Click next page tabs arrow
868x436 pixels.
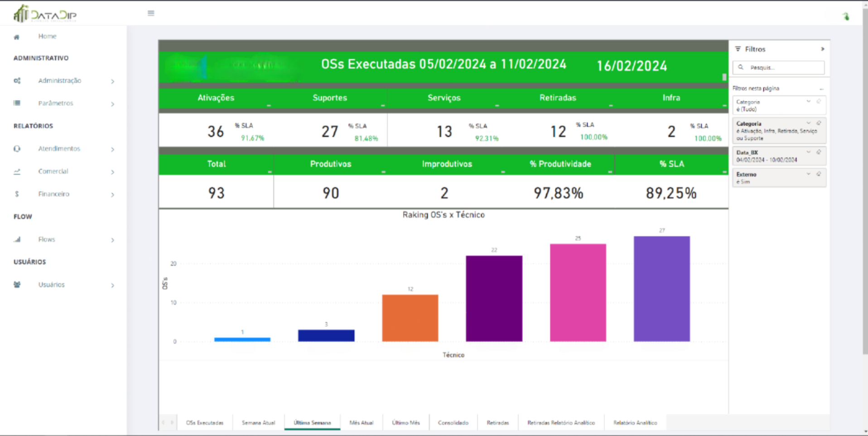point(172,422)
